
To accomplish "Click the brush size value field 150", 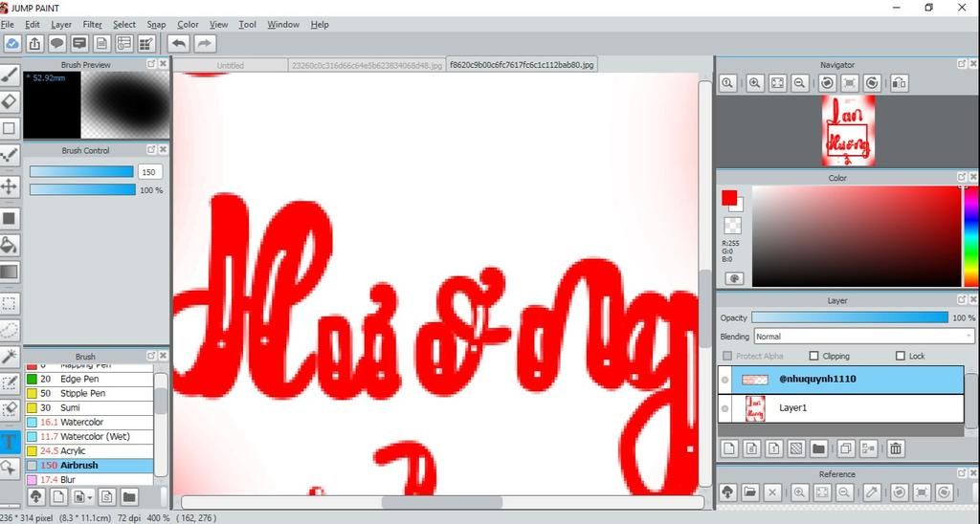I will 150,172.
